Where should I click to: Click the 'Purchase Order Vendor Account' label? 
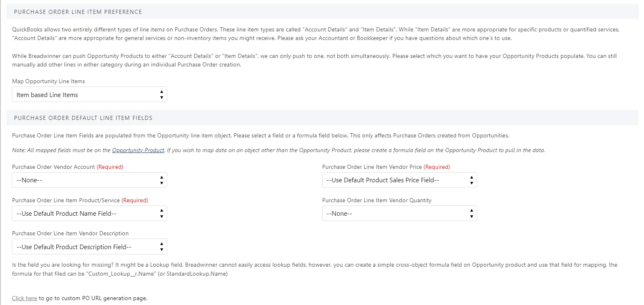click(53, 167)
